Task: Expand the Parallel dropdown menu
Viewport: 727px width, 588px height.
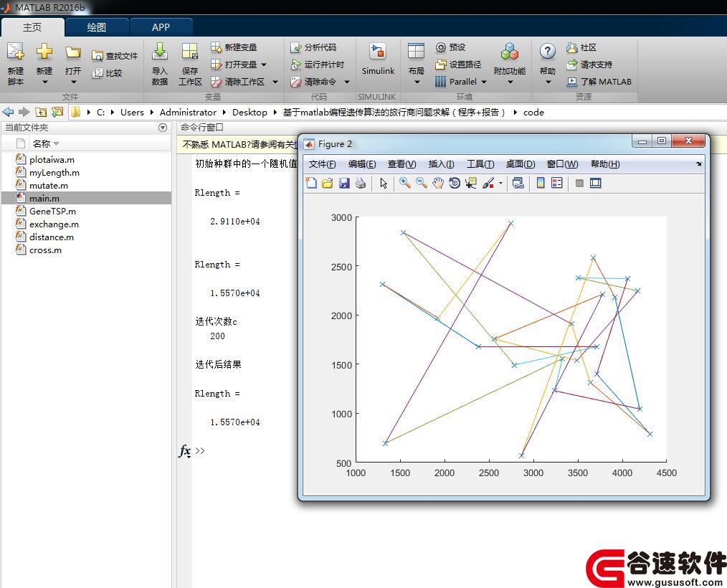Action: click(484, 82)
